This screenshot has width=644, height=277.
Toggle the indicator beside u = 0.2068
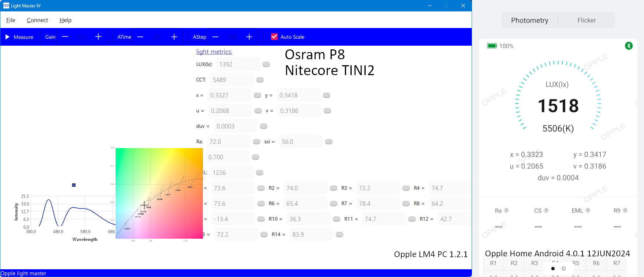[258, 111]
